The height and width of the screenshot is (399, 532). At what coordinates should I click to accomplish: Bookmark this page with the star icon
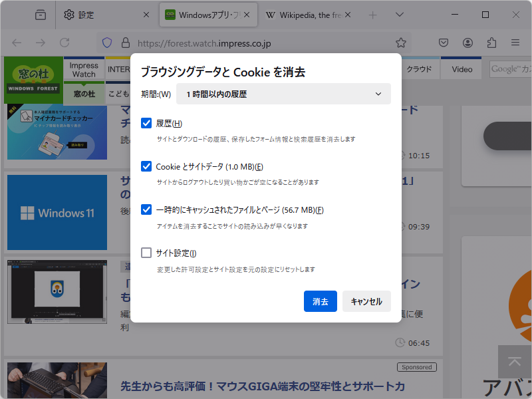[x=401, y=42]
